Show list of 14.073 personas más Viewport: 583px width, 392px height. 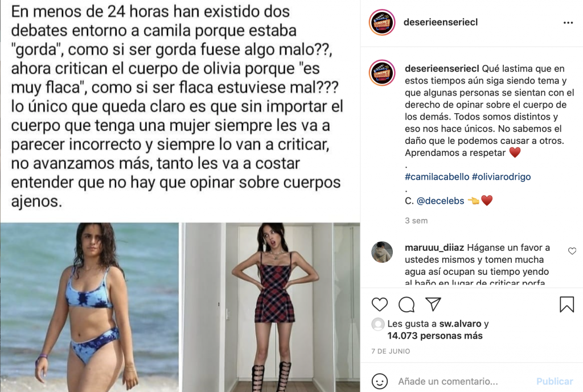tap(434, 336)
